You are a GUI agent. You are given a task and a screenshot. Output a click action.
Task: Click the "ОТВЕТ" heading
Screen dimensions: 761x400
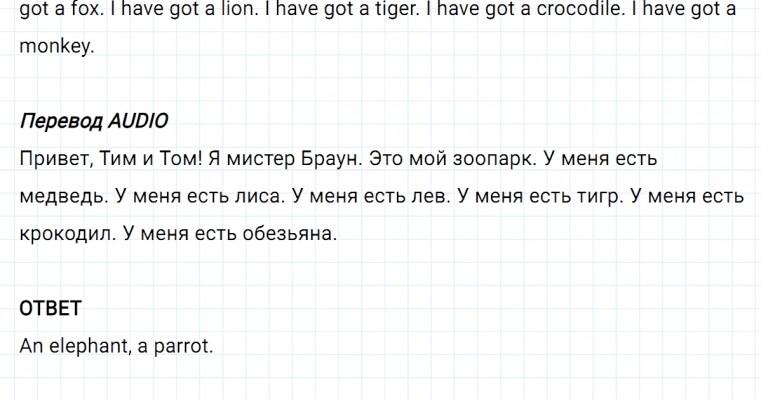coord(50,308)
